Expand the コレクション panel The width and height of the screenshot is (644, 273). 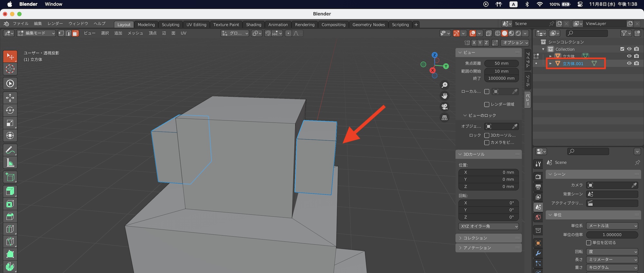[475, 238]
